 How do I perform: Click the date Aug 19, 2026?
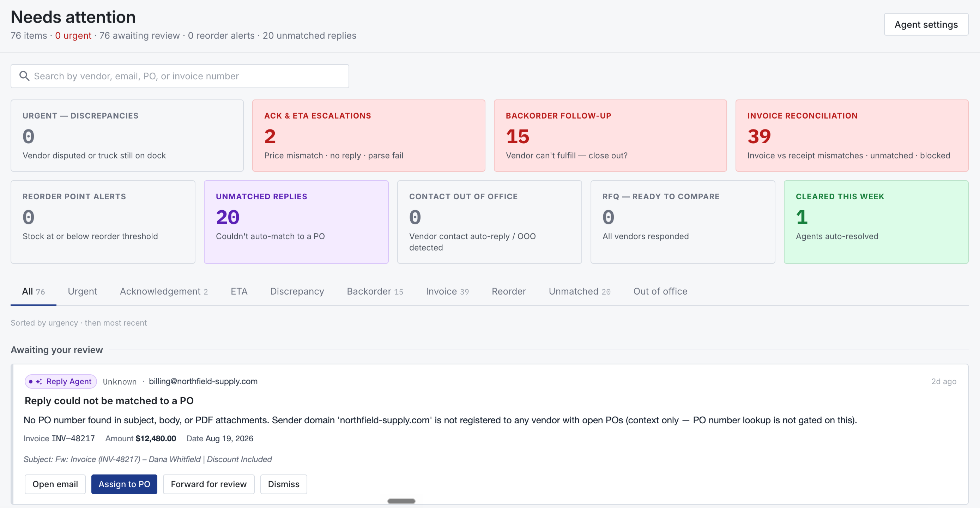tap(229, 439)
